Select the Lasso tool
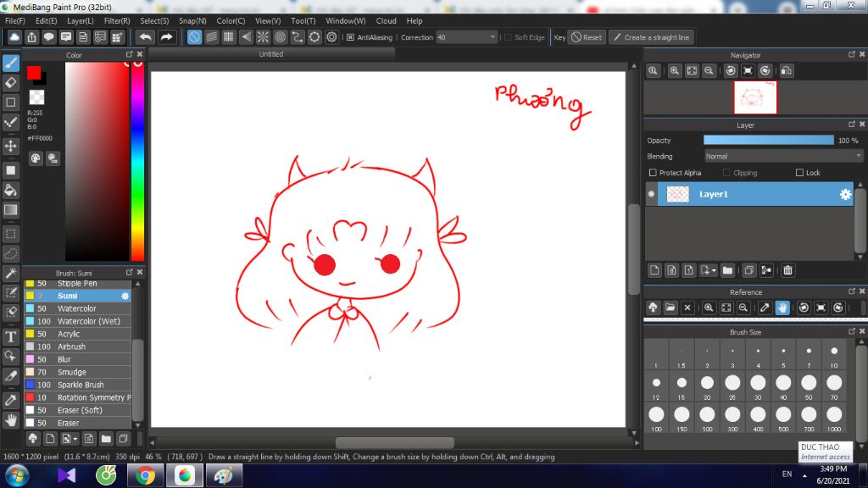The height and width of the screenshot is (488, 868). click(10, 253)
